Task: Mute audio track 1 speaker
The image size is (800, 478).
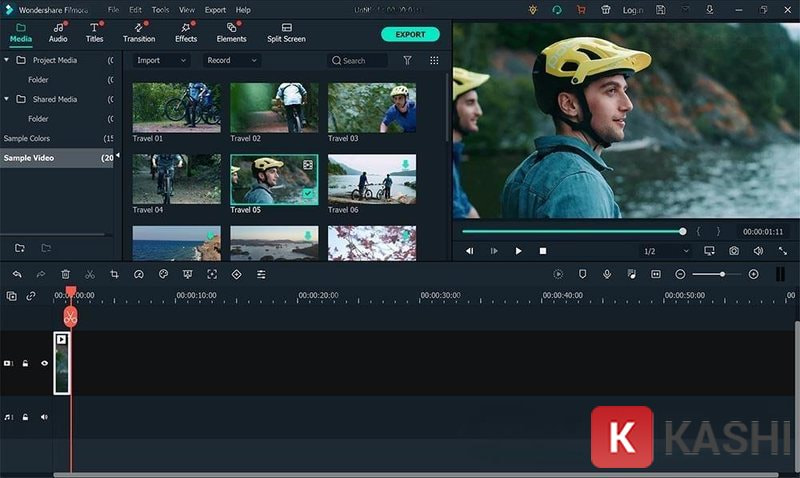Action: (44, 417)
